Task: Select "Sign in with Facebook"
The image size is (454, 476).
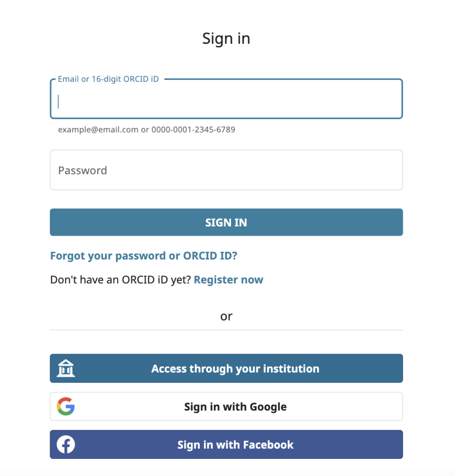Action: click(x=235, y=444)
